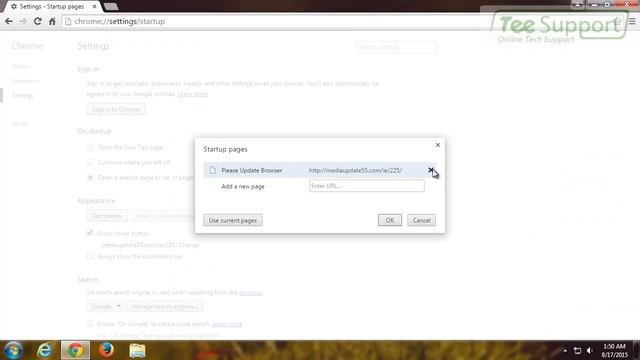Reload the page with the refresh icon
Image resolution: width=640 pixels, height=360 pixels.
38,21
